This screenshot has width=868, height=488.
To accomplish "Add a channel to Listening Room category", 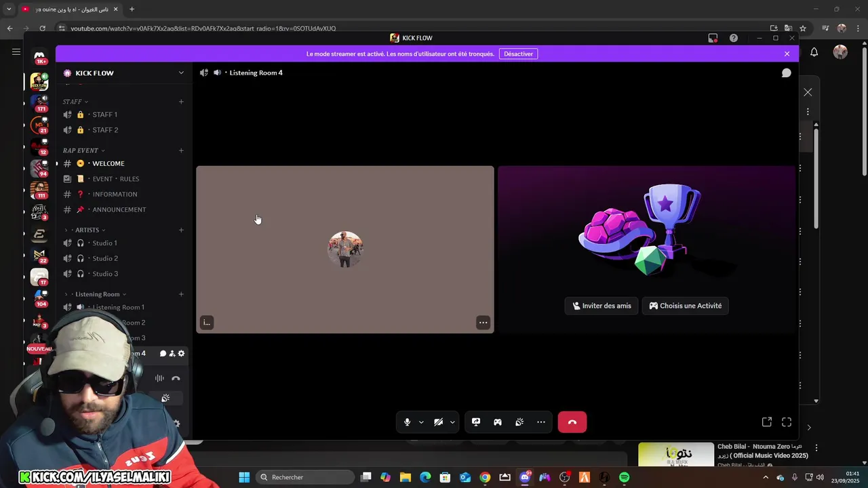I will (181, 294).
